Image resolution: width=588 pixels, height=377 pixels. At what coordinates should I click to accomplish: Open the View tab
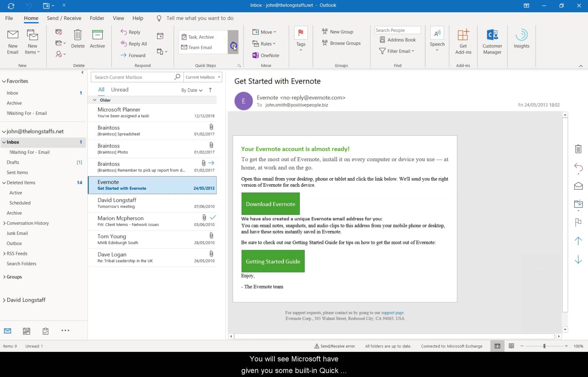point(118,18)
